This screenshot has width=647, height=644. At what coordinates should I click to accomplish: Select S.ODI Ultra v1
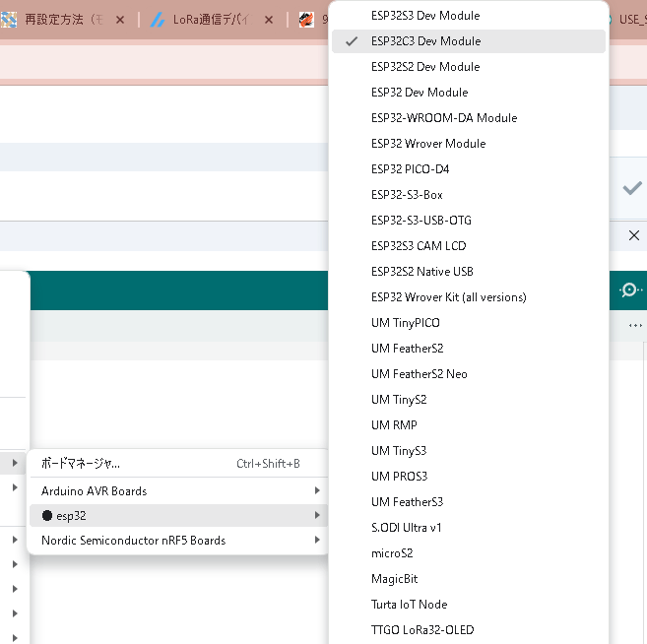point(469,527)
